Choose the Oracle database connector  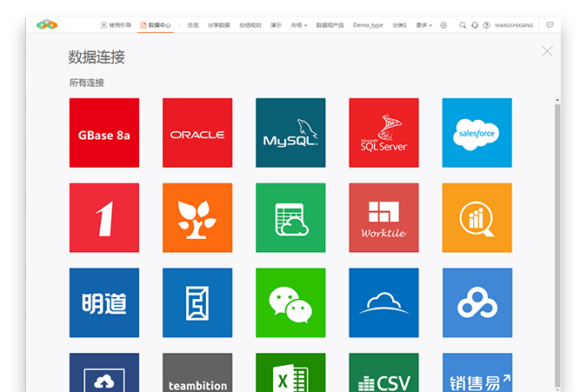coord(197,133)
